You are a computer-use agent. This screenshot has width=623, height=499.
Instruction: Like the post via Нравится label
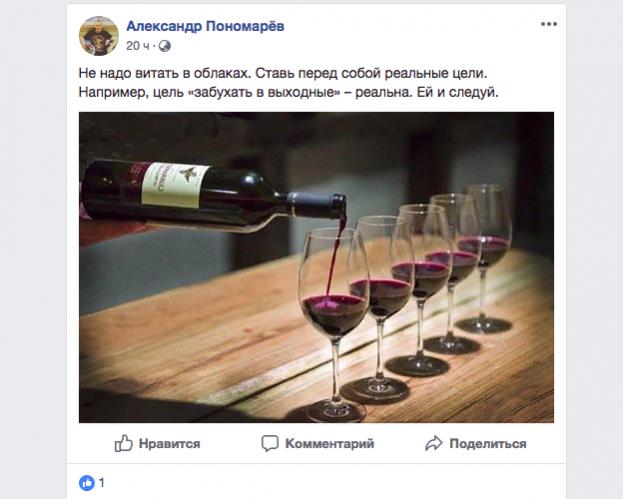169,443
